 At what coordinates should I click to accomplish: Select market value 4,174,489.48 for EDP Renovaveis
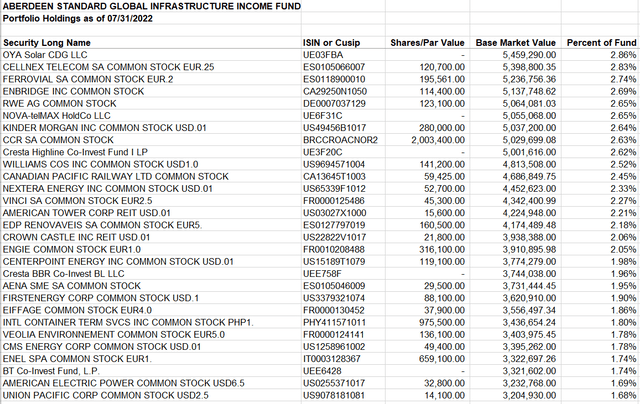pos(529,225)
